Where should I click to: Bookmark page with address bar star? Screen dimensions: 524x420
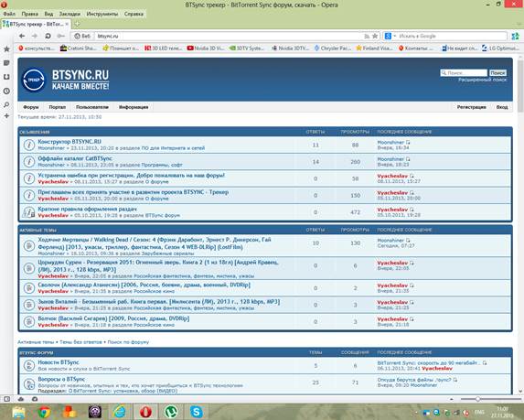point(375,36)
